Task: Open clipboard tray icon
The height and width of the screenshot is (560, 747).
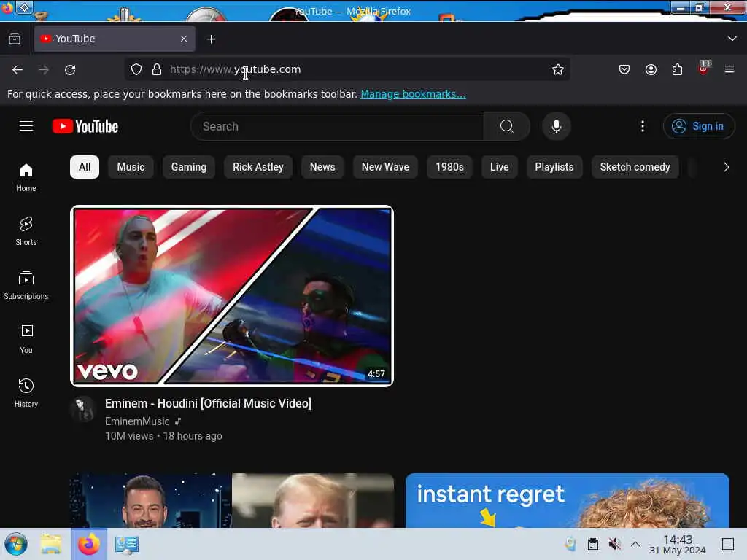Action: click(593, 544)
